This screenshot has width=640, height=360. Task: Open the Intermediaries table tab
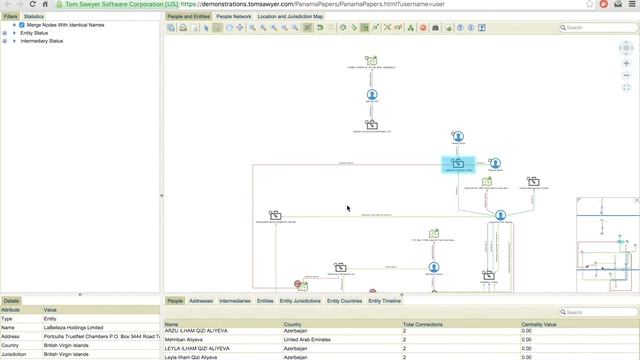click(x=235, y=301)
